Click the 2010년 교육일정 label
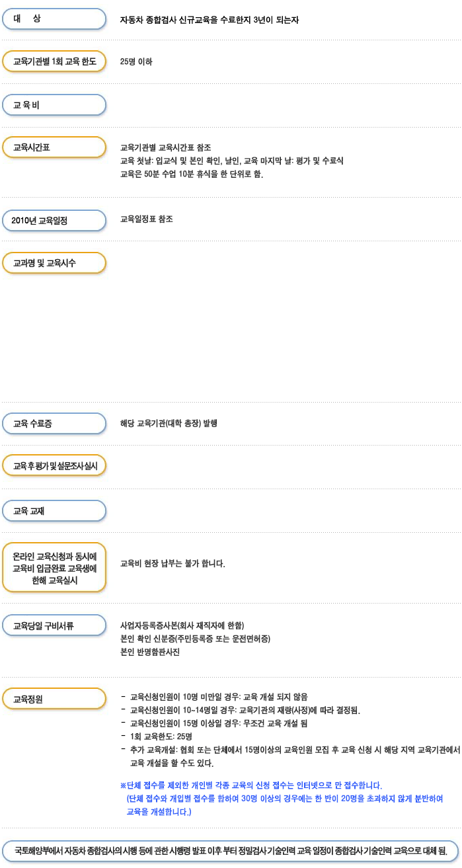 coord(54,220)
